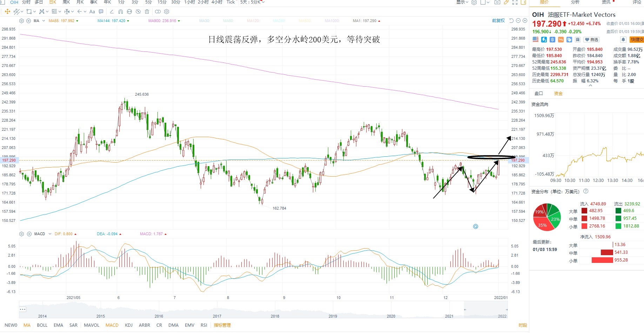Select the crosshair move cursor tool

pyautogui.click(x=7, y=12)
